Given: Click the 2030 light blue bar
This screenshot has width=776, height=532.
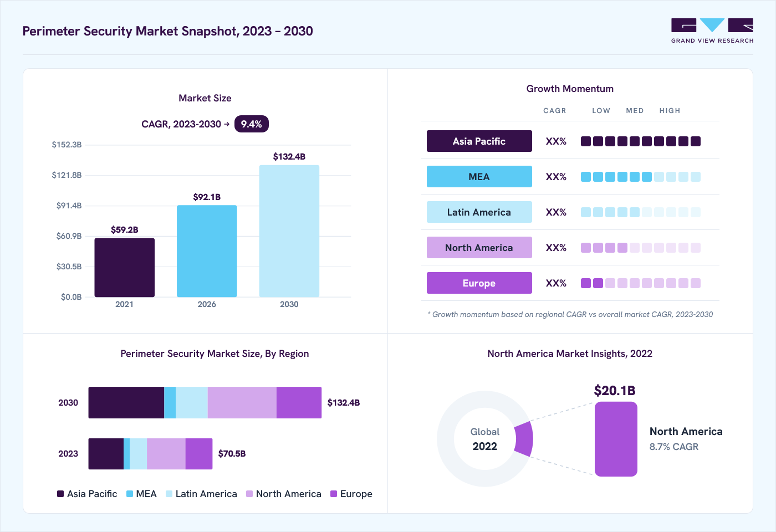Looking at the screenshot, I should [x=289, y=231].
